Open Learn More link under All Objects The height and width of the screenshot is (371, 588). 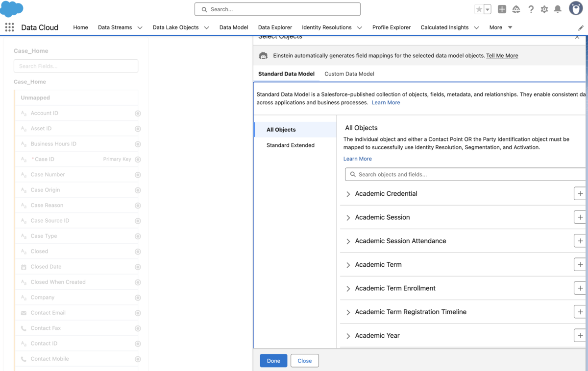tap(357, 159)
